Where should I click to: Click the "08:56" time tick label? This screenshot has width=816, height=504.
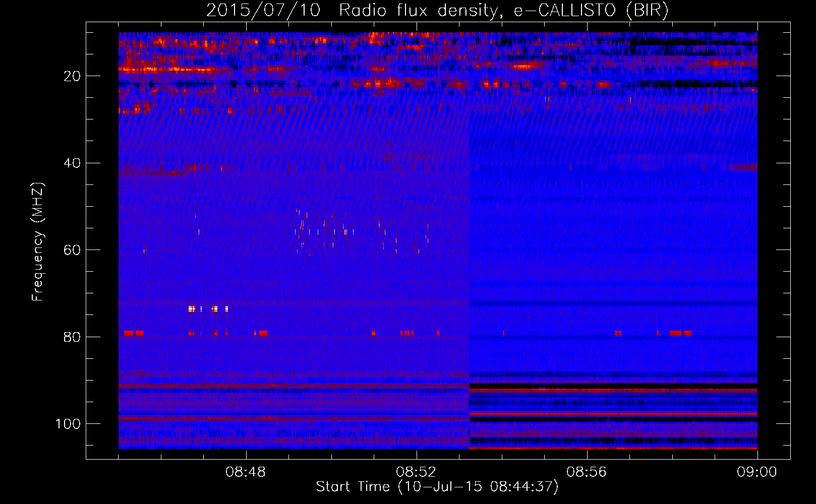pos(587,472)
